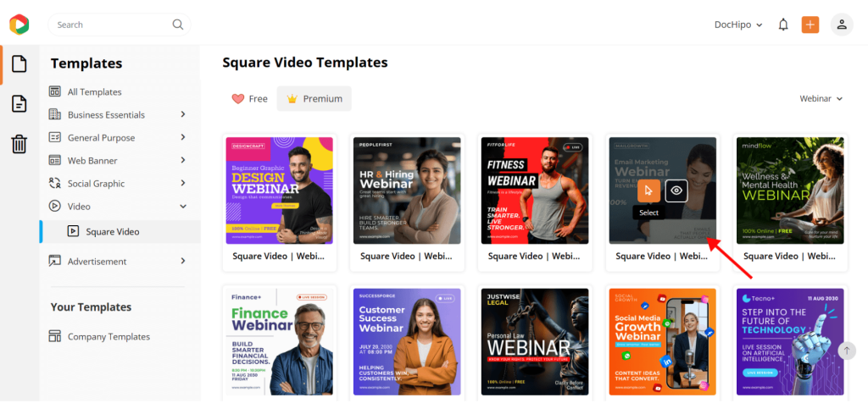This screenshot has width=868, height=403.
Task: Click the title under the Wellness Webinar card
Action: [x=789, y=256]
